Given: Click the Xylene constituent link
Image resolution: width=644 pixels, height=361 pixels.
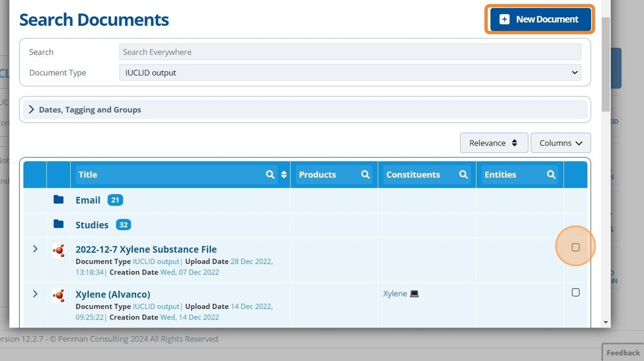Looking at the screenshot, I should (395, 294).
